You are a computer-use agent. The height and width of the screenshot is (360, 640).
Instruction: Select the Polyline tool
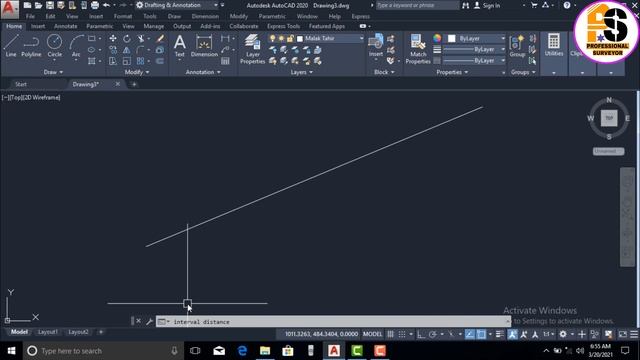[x=31, y=45]
